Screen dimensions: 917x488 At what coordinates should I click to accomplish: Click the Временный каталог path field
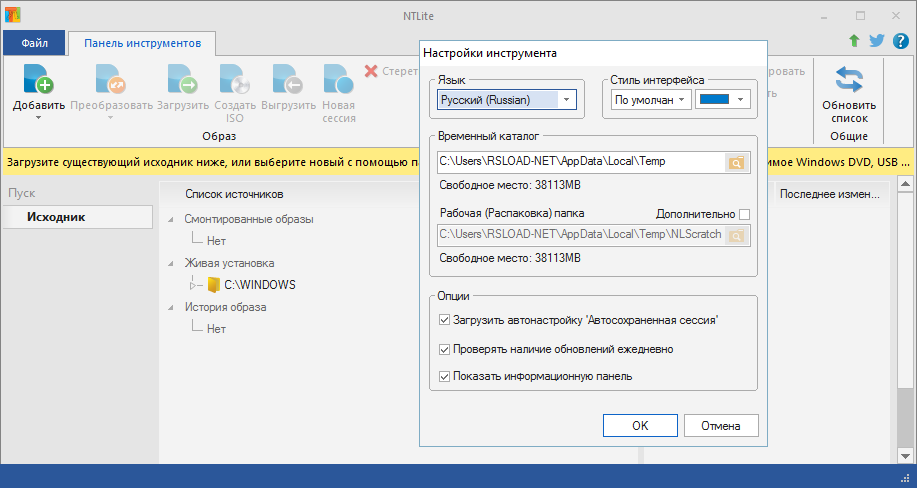click(581, 162)
